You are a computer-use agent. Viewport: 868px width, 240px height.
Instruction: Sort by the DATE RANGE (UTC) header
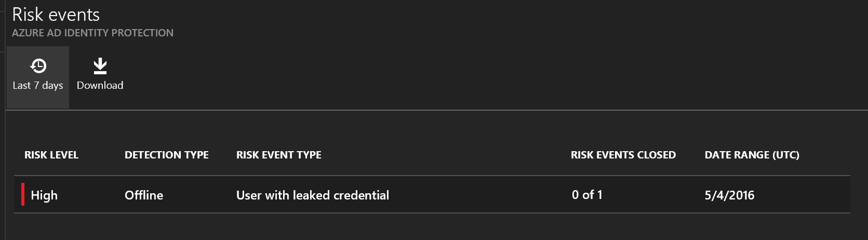(x=752, y=155)
